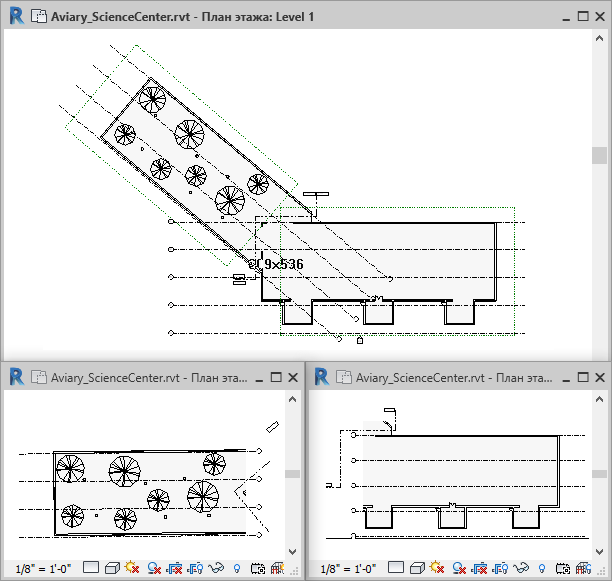Click vertical scrollbar thumb in bottom-right view
The image size is (612, 581).
[x=599, y=474]
